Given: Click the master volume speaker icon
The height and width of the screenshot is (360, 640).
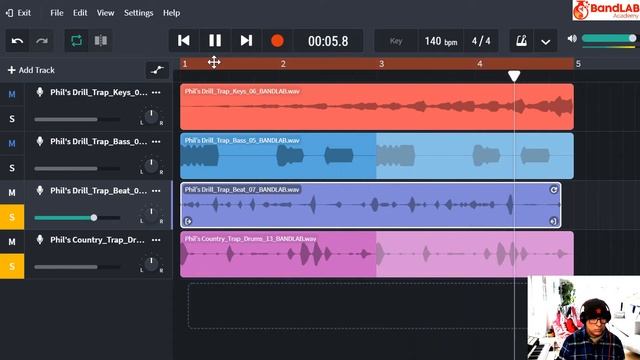Looking at the screenshot, I should point(572,38).
